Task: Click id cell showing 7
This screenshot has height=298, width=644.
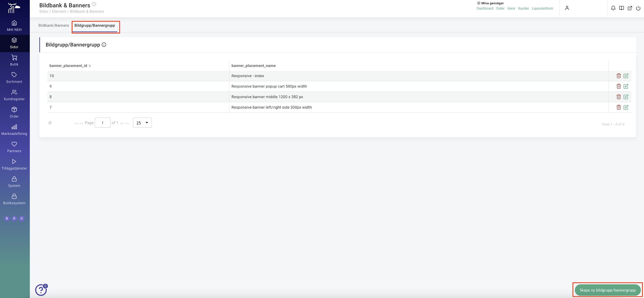Action: (x=138, y=107)
